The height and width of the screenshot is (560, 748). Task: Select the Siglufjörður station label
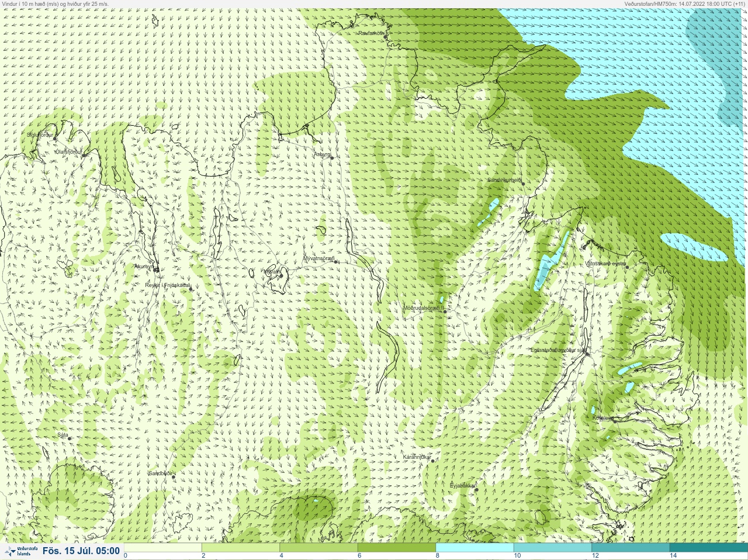pyautogui.click(x=40, y=135)
